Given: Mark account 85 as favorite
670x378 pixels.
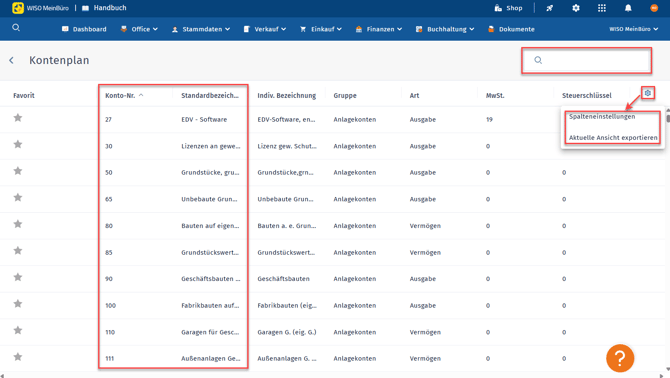Looking at the screenshot, I should click(x=18, y=251).
